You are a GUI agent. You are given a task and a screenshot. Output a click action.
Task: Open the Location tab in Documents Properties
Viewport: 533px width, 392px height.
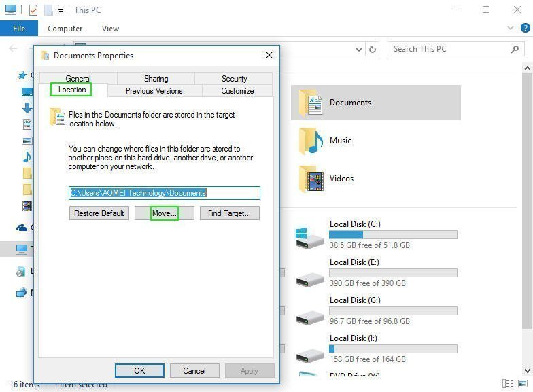click(72, 90)
